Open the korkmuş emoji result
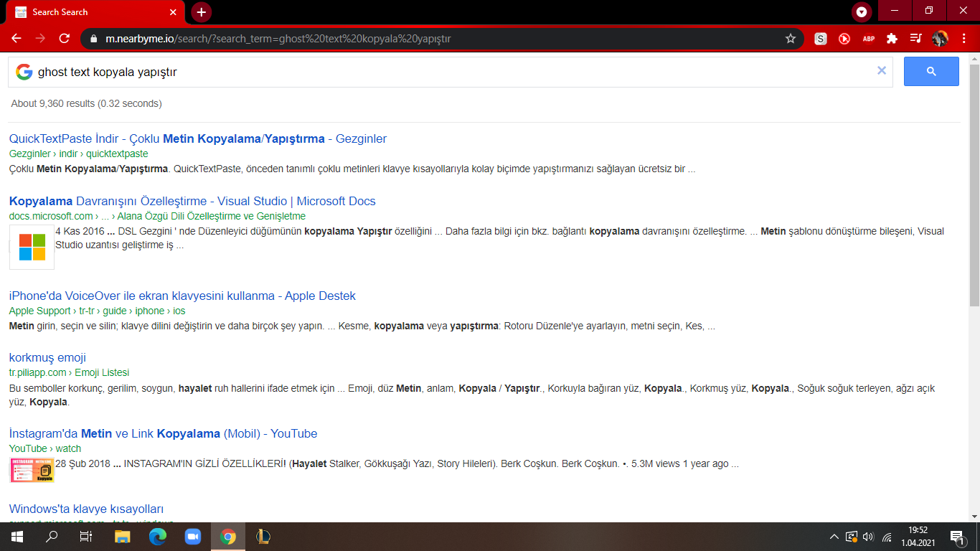This screenshot has width=980, height=551. [47, 357]
